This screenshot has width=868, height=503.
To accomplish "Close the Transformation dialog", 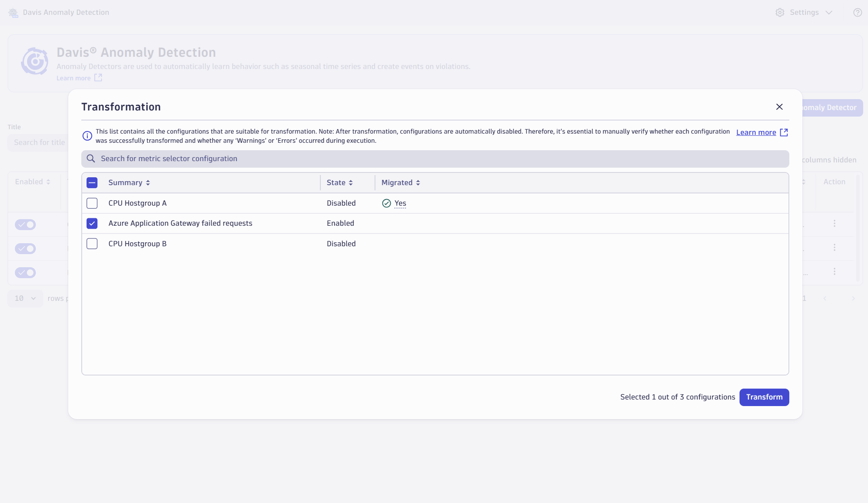I will 779,107.
